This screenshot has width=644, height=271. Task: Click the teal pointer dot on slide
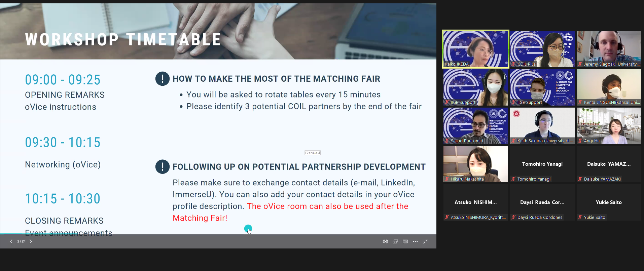[248, 229]
